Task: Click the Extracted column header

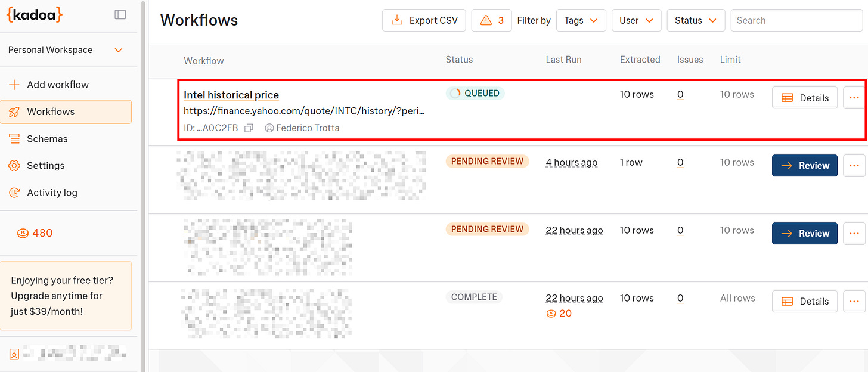Action: (640, 60)
